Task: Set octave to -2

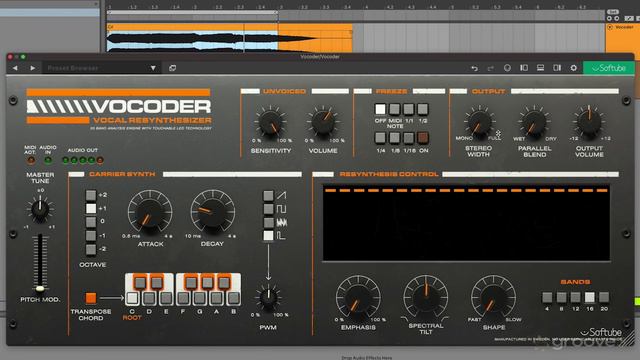Action: 91,249
